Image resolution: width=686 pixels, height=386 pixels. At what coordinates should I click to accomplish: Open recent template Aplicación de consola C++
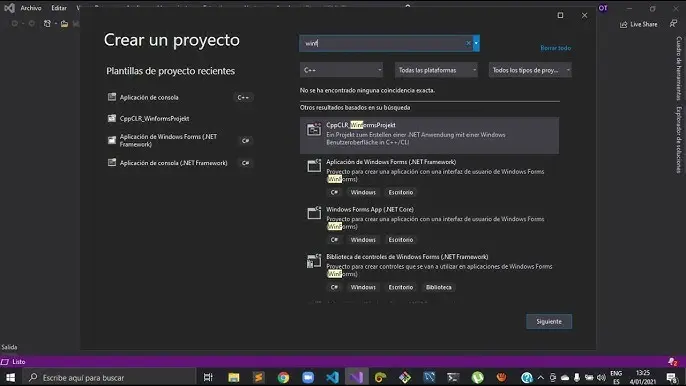180,97
